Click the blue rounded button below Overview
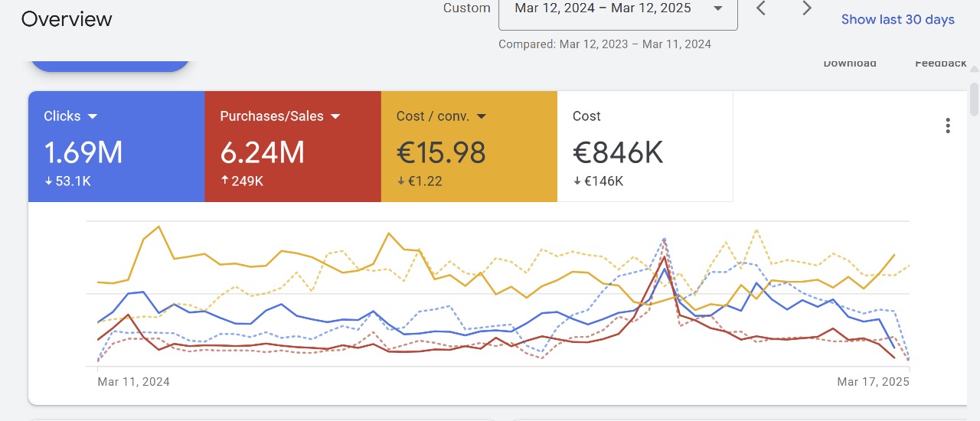 coord(109,65)
